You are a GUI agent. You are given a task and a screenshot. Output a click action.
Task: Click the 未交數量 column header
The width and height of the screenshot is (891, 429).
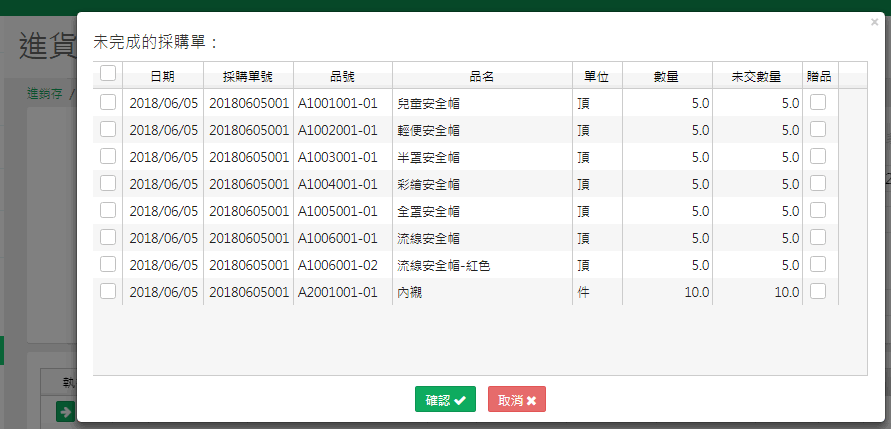coord(757,77)
